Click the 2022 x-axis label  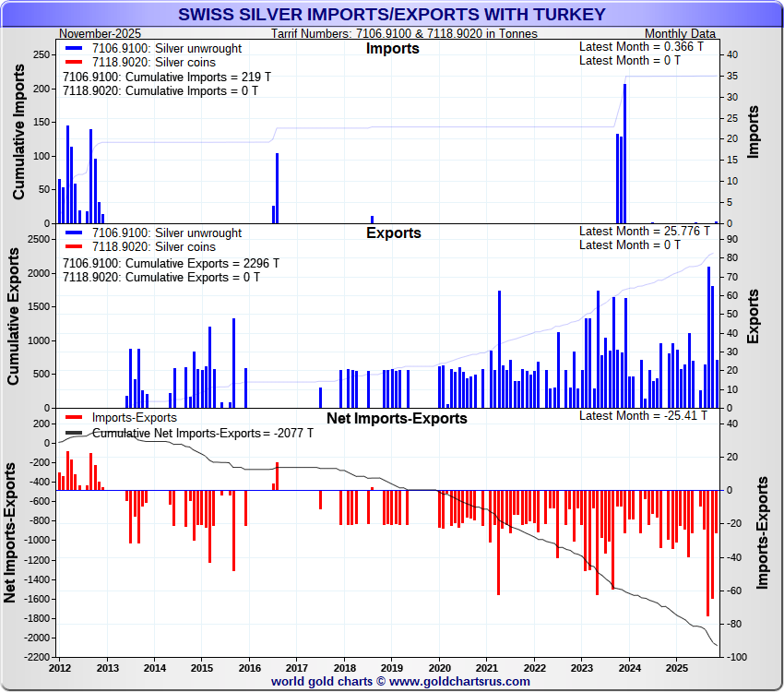pos(534,668)
